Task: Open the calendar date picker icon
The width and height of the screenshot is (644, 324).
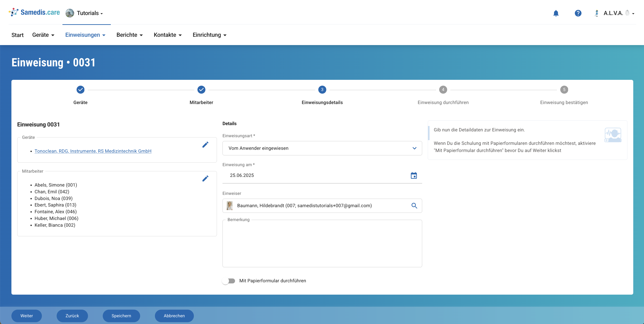Action: (414, 176)
